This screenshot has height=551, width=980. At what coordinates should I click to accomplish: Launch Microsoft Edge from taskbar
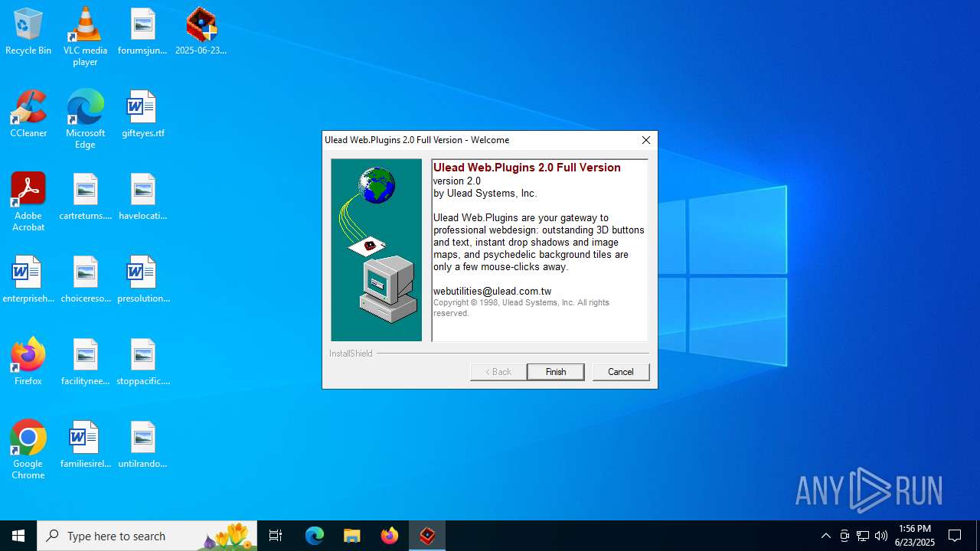pos(315,536)
